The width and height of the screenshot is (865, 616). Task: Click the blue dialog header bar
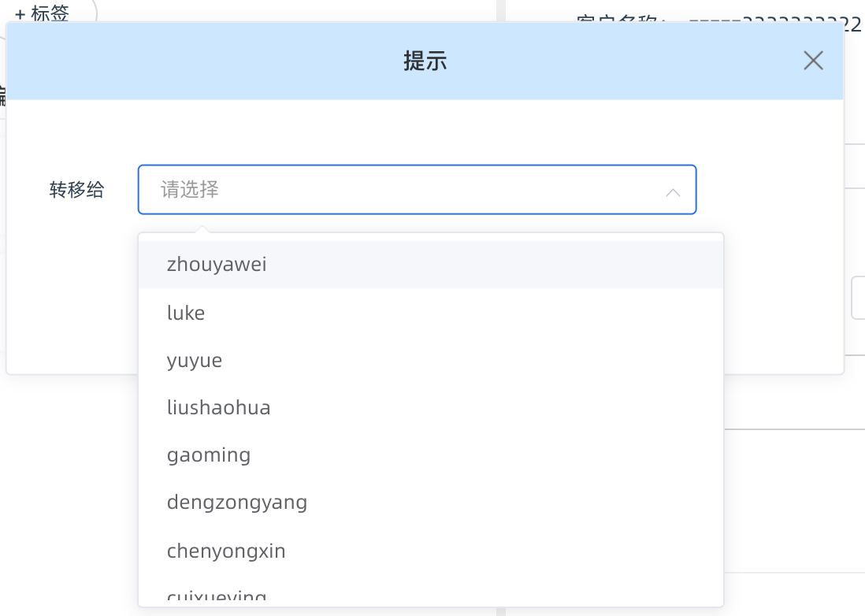[236, 61]
